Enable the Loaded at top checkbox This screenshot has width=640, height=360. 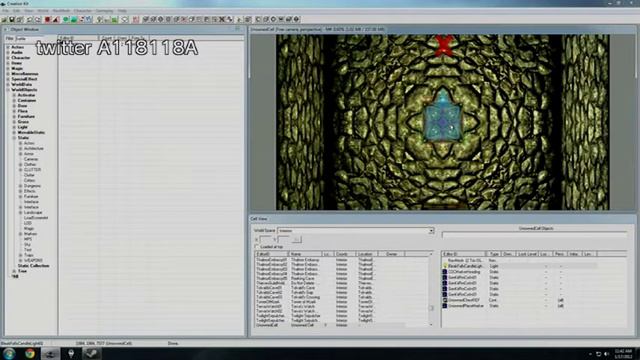pyautogui.click(x=257, y=247)
